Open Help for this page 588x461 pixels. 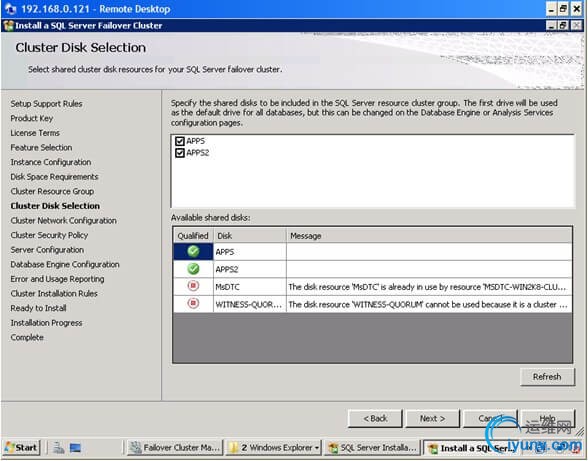coord(548,419)
